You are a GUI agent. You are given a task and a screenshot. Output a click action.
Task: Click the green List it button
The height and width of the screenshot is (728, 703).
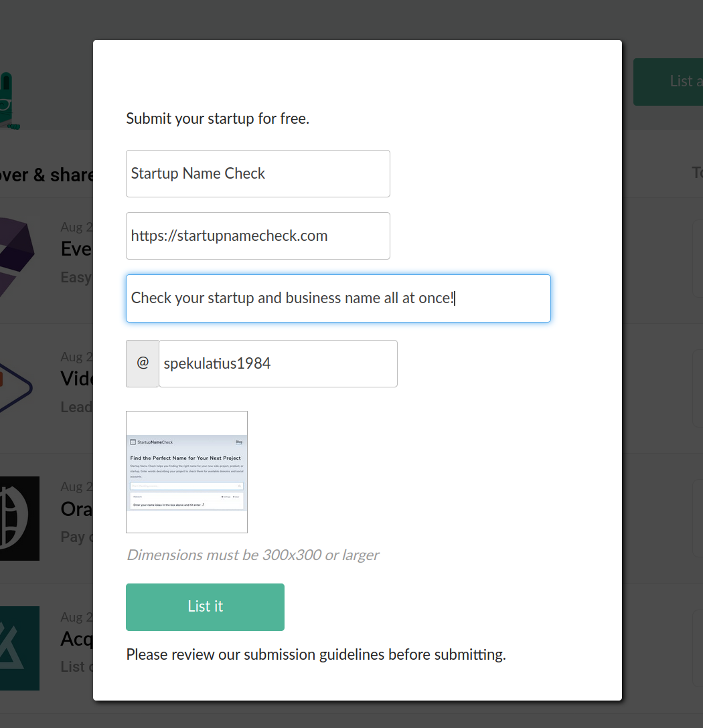click(x=205, y=607)
